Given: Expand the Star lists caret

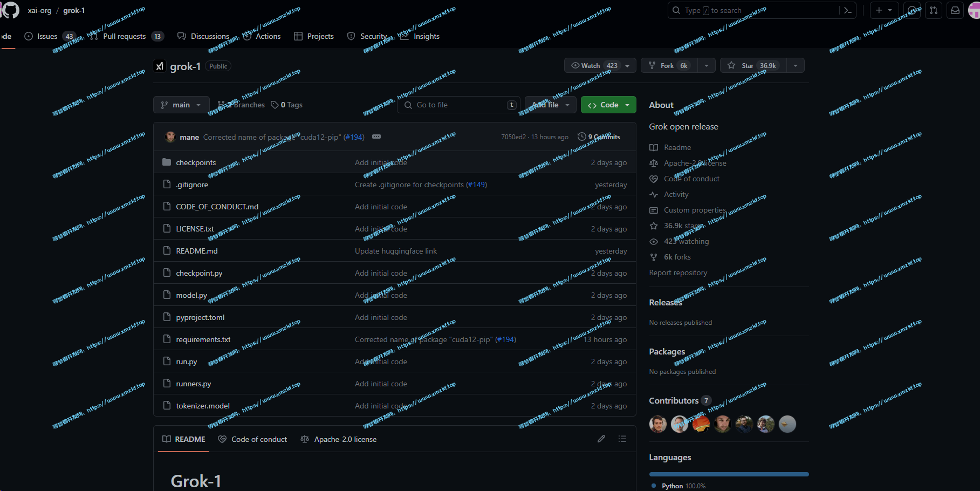Looking at the screenshot, I should point(796,65).
